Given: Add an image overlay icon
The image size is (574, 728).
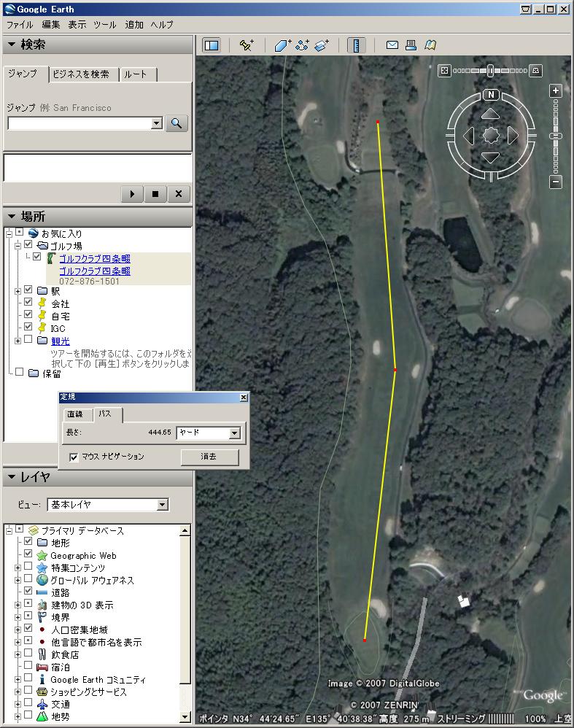Looking at the screenshot, I should click(x=322, y=45).
